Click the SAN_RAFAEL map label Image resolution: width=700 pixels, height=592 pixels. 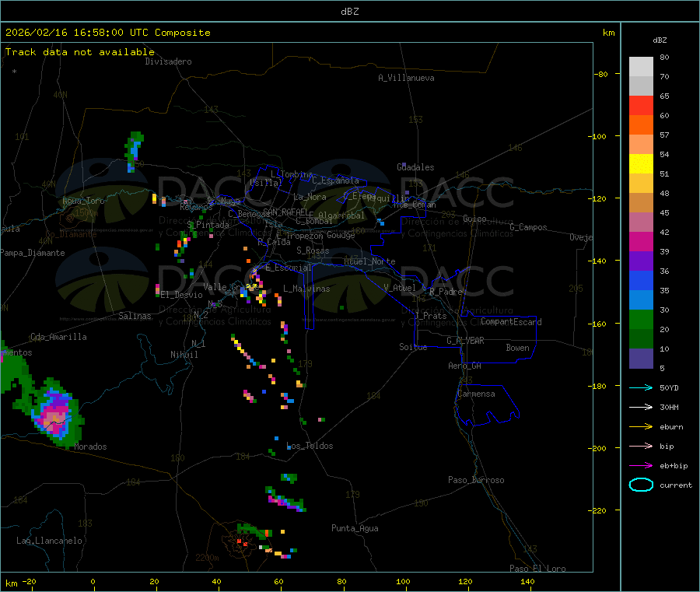click(x=285, y=212)
